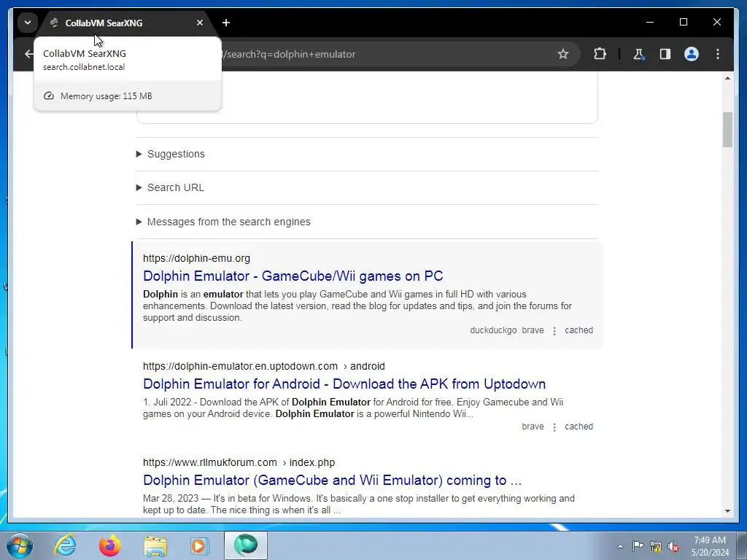
Task: Open the tab search dropdown arrow
Action: tap(28, 23)
